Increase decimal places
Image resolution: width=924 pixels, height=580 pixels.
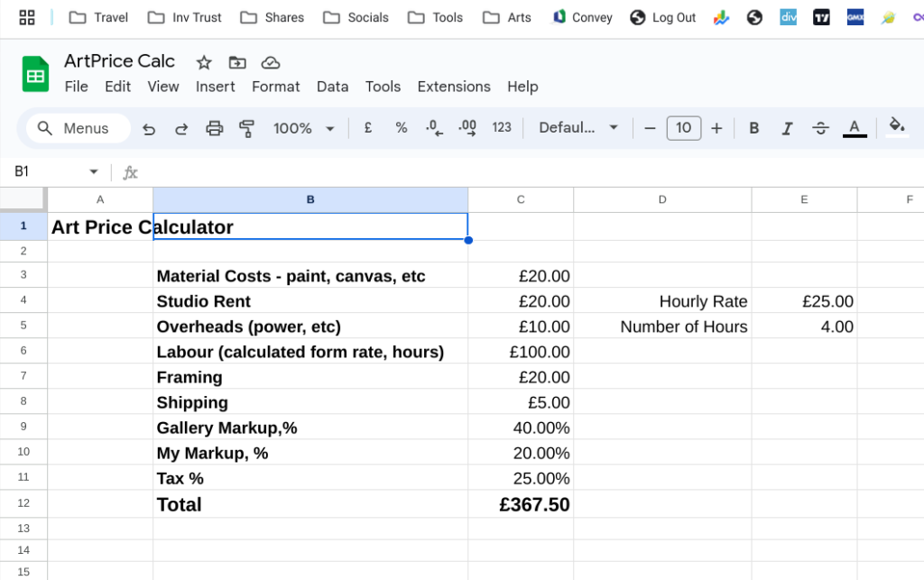tap(467, 128)
